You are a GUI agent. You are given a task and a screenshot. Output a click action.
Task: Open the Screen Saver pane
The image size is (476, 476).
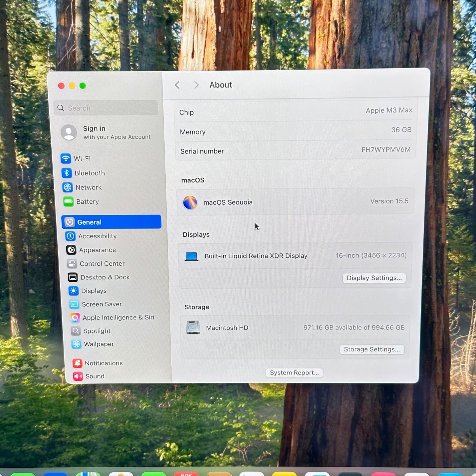click(102, 304)
